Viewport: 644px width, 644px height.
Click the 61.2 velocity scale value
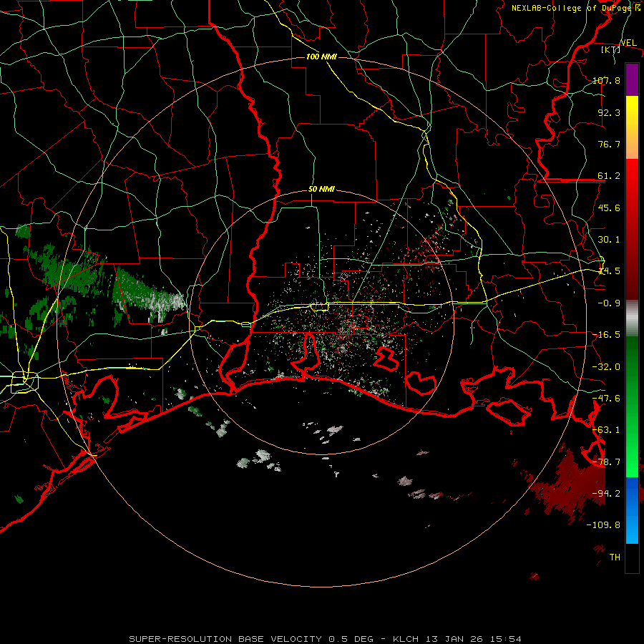coord(609,176)
